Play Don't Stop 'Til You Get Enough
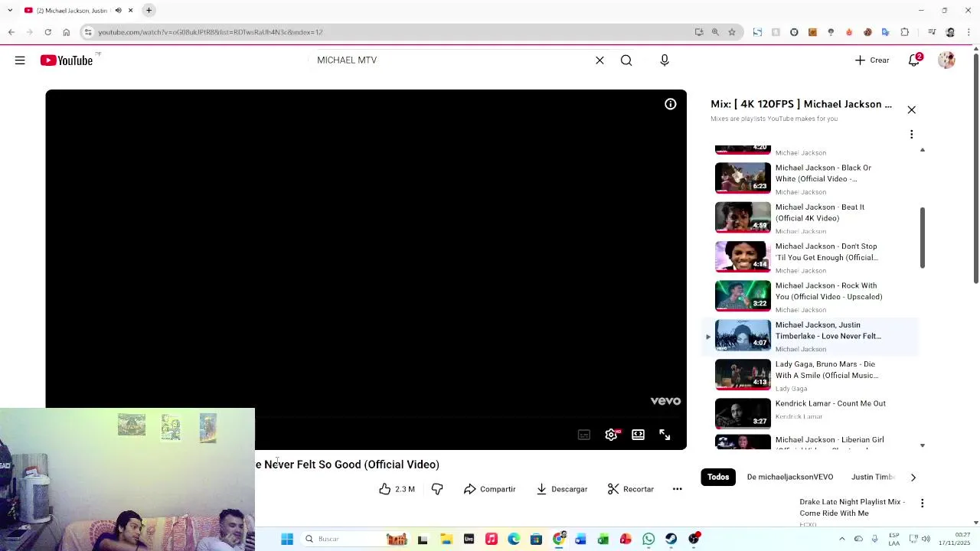 click(812, 257)
